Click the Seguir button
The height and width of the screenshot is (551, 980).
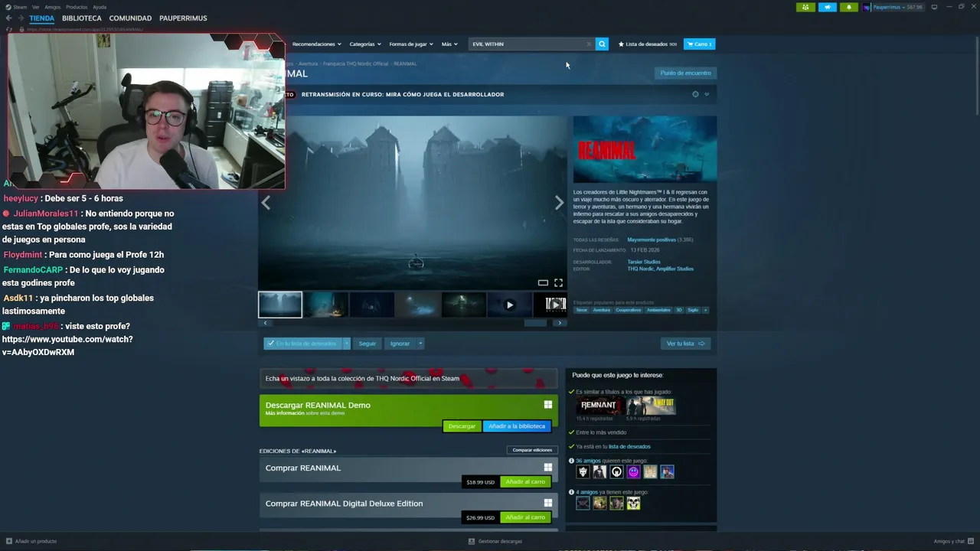367,344
